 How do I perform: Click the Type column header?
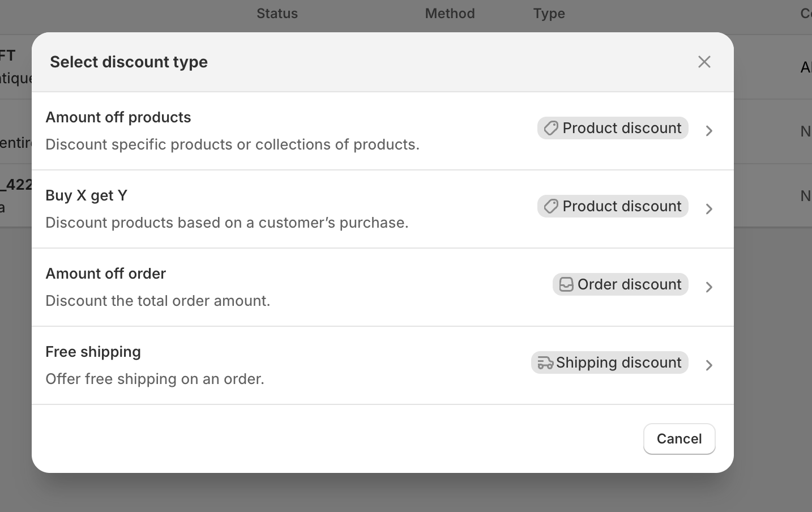549,14
